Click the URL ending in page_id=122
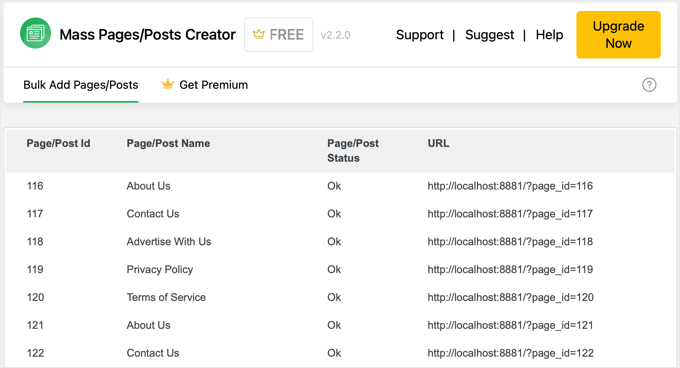This screenshot has width=680, height=368. pyautogui.click(x=510, y=353)
